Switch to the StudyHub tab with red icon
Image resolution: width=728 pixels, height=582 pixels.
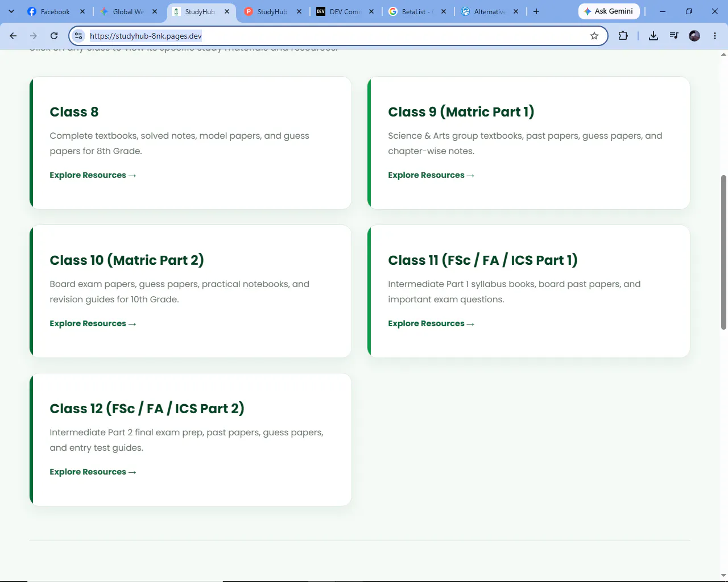click(x=273, y=11)
